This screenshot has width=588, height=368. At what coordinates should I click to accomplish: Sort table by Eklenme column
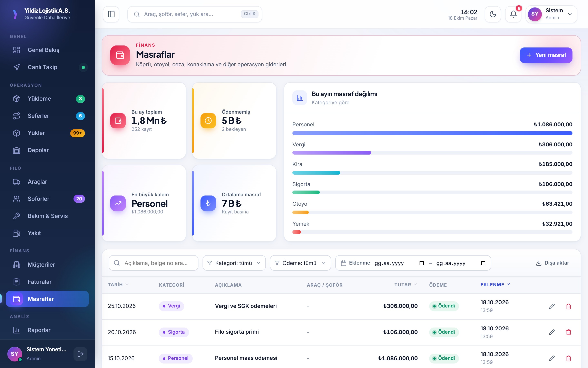point(495,285)
